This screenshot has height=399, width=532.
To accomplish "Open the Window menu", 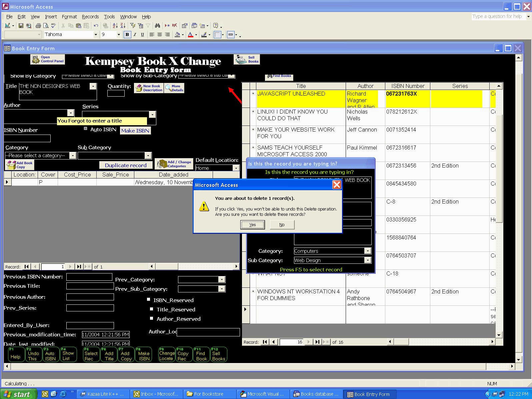I will coord(128,17).
